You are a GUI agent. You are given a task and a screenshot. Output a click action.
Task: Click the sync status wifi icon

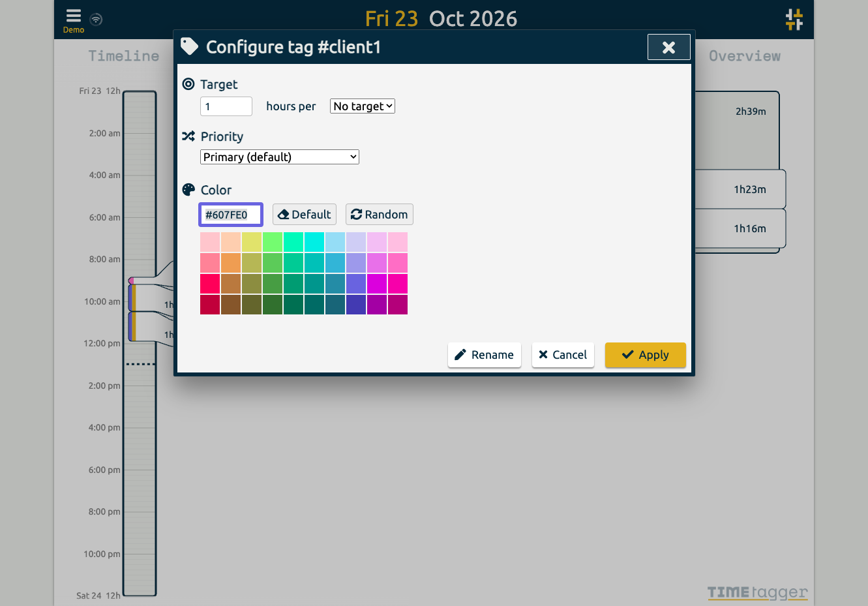pos(96,19)
